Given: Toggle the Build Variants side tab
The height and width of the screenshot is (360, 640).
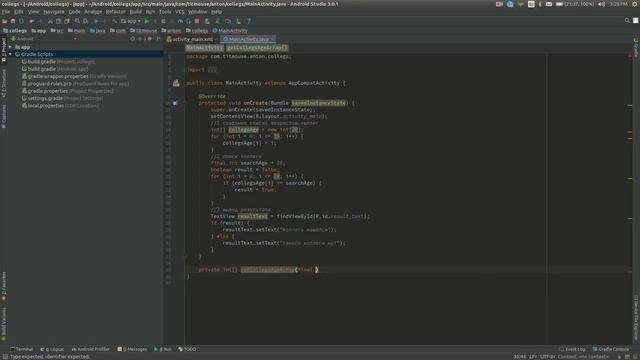Looking at the screenshot, I should [x=4, y=324].
